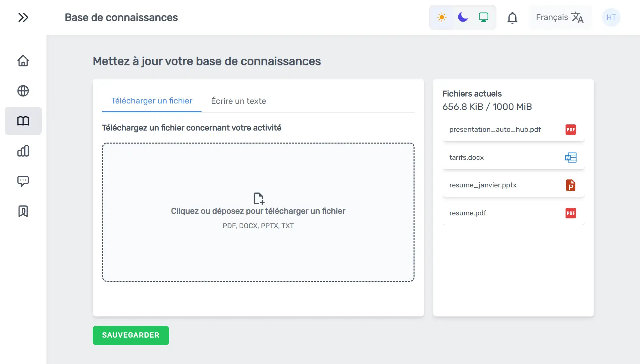The width and height of the screenshot is (640, 364).
Task: Click the file upload drop zone
Action: 258,212
